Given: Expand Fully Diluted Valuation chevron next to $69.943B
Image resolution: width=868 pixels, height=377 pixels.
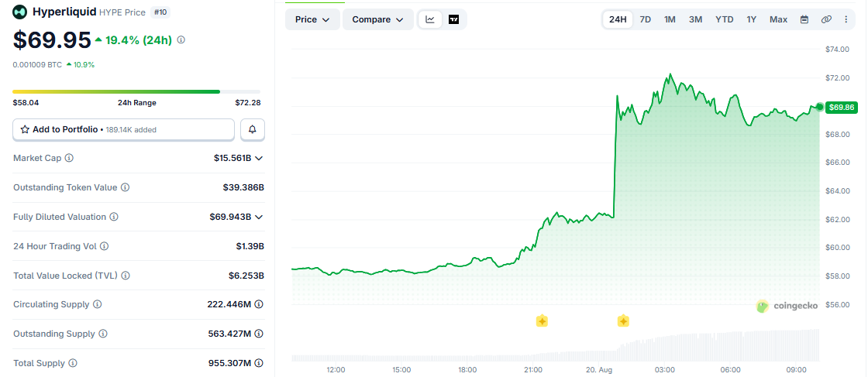Looking at the screenshot, I should pos(259,217).
